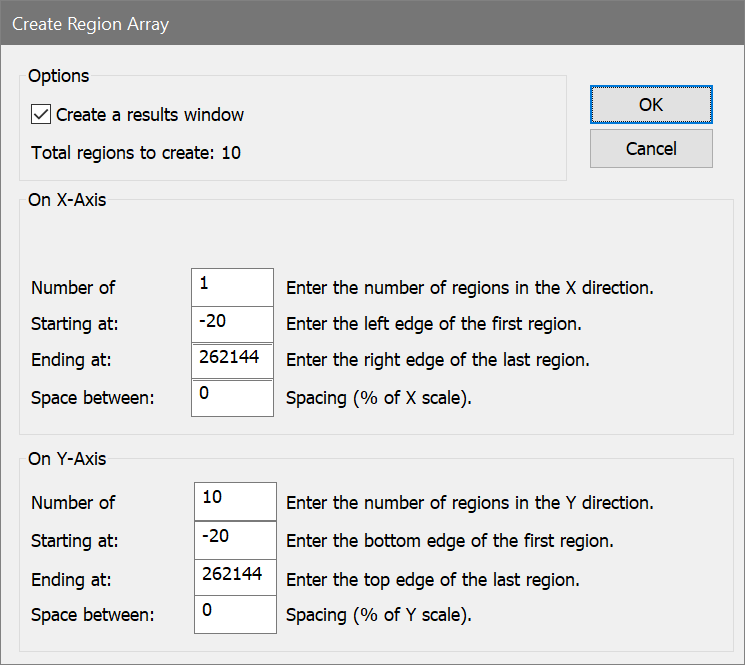Select the X-Axis Ending at field
745x665 pixels.
[232, 360]
